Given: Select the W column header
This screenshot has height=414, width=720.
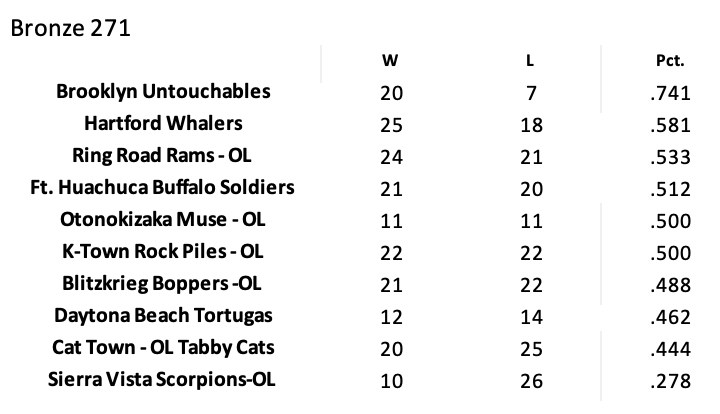Looking at the screenshot, I should coord(390,60).
